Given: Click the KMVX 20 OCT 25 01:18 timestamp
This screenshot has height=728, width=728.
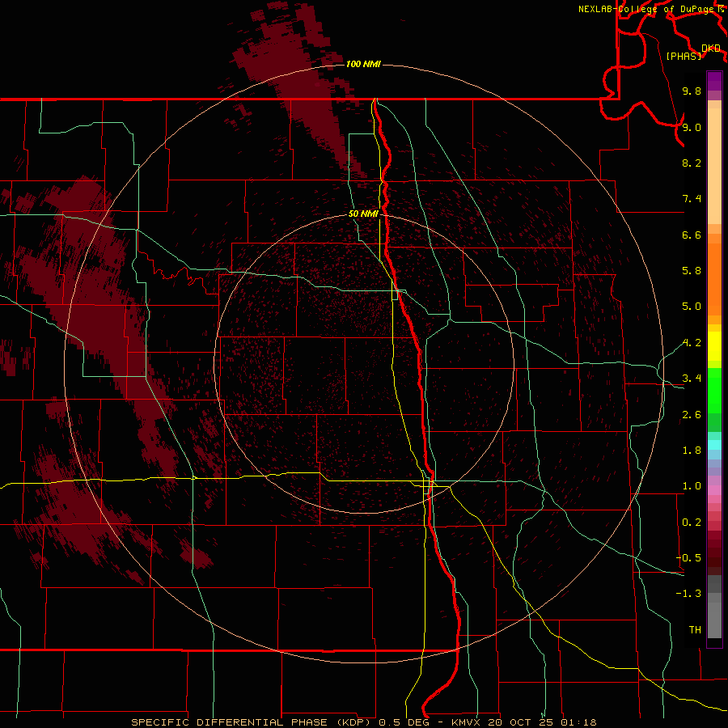Looking at the screenshot, I should click(523, 722).
